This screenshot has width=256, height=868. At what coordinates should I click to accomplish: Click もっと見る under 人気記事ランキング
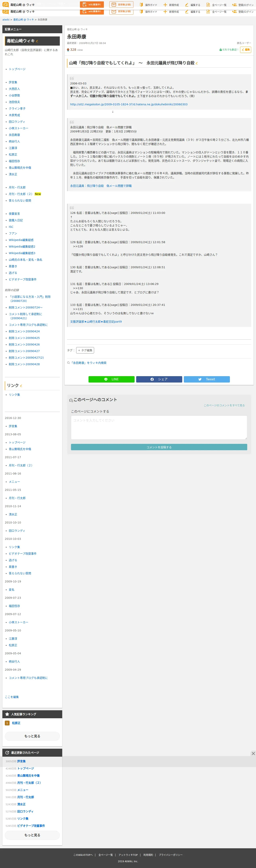pyautogui.click(x=32, y=736)
